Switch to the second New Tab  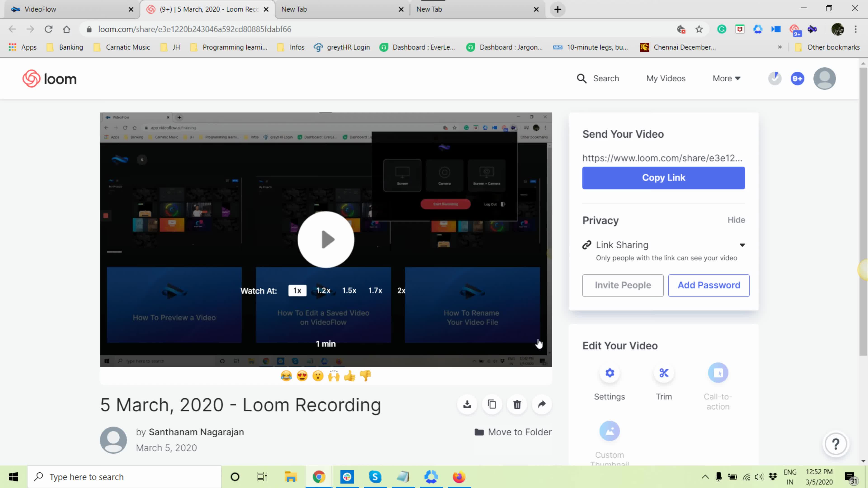[477, 9]
